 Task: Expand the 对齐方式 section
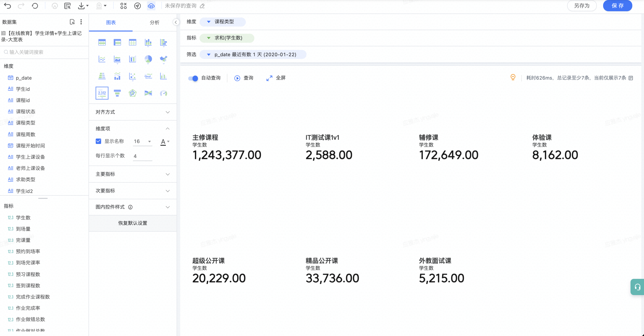(x=133, y=112)
